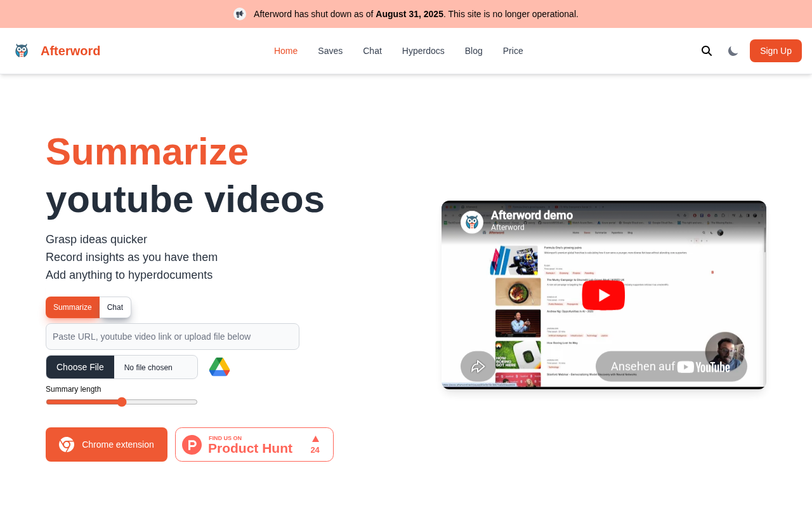
Task: Switch to the Chat mode tab
Action: (x=115, y=307)
